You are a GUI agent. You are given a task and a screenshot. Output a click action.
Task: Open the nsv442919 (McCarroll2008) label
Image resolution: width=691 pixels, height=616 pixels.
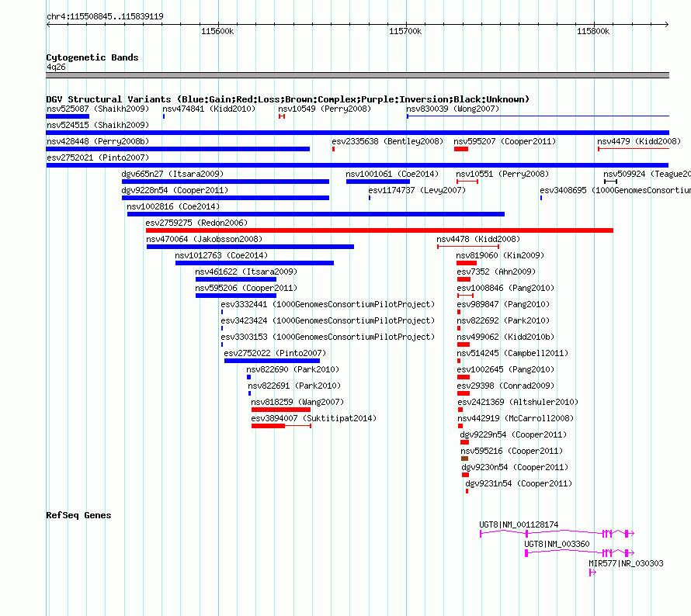pyautogui.click(x=516, y=418)
